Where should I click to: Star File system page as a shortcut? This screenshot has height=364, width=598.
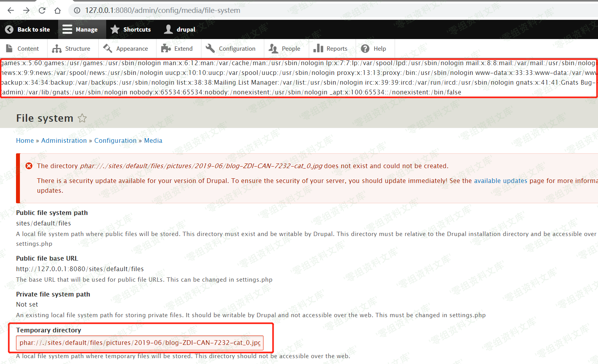tap(82, 118)
